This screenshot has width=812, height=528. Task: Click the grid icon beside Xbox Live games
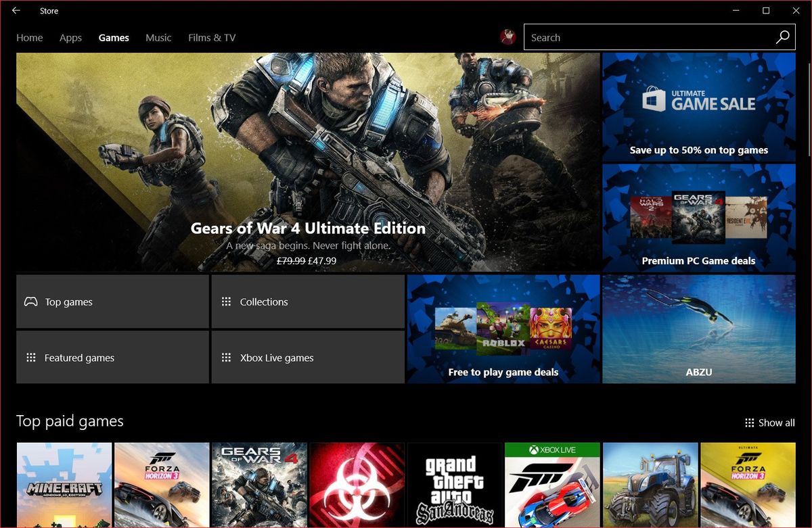(x=227, y=357)
